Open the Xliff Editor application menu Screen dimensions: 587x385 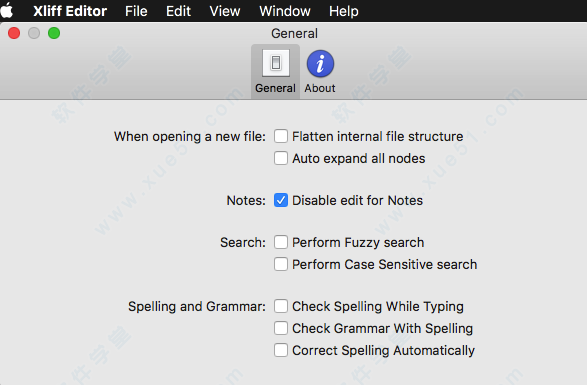click(x=70, y=11)
